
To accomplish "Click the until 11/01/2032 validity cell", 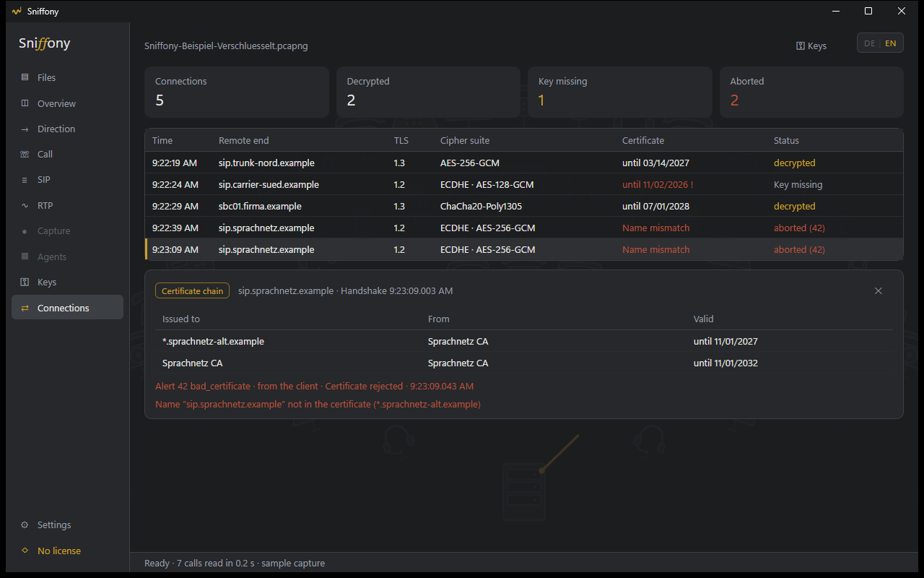I will pos(725,363).
